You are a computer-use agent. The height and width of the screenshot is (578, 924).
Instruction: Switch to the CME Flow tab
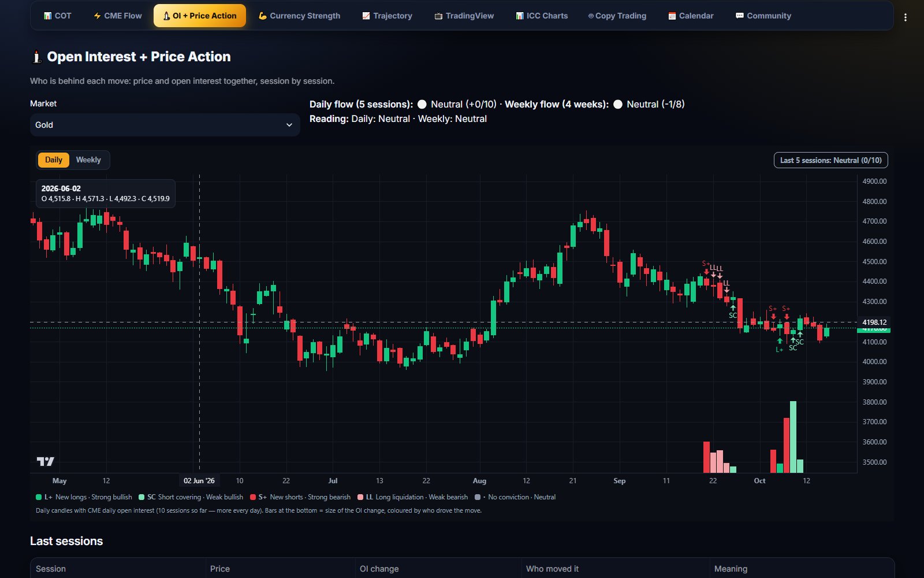[117, 16]
